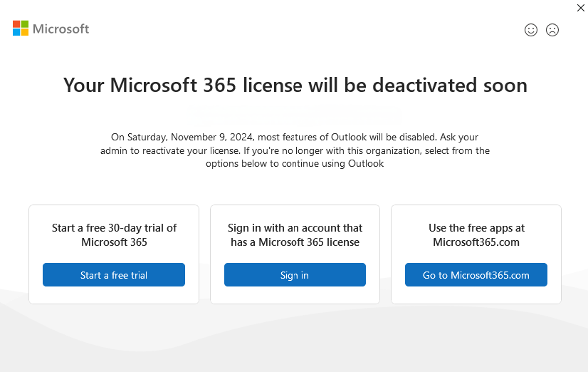This screenshot has height=372, width=588.
Task: Click the Microsoft wordmark text
Action: [x=61, y=29]
